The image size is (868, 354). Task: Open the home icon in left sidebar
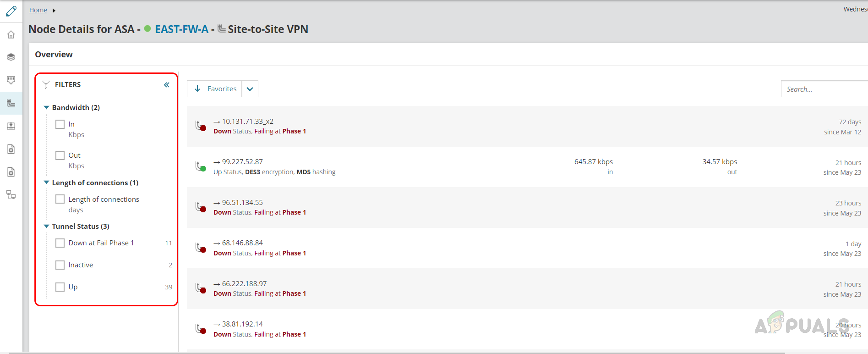coord(11,35)
